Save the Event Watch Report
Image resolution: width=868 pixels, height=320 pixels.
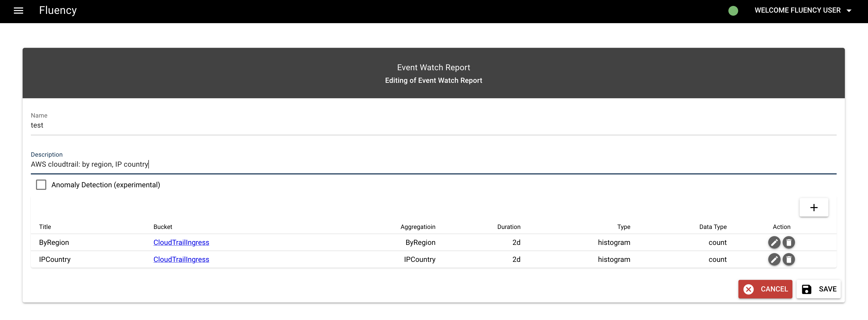818,289
